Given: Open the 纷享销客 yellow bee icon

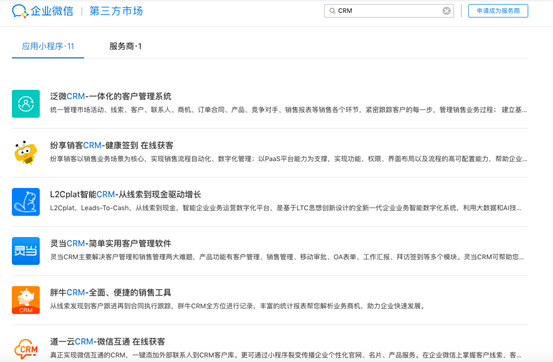Looking at the screenshot, I should coord(26,153).
